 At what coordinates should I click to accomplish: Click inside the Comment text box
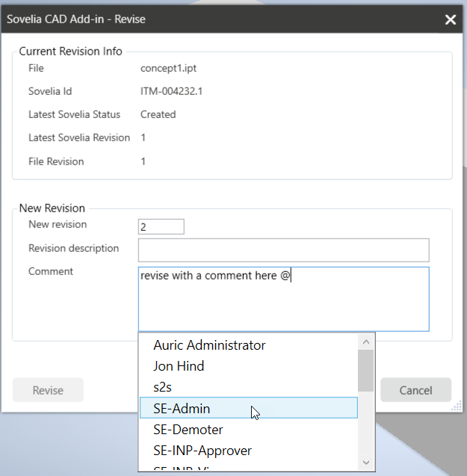point(284,299)
